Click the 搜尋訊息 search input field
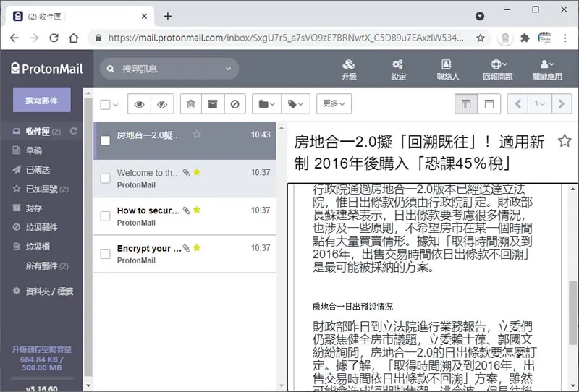Screen dimensions: 579x392 tap(169, 69)
